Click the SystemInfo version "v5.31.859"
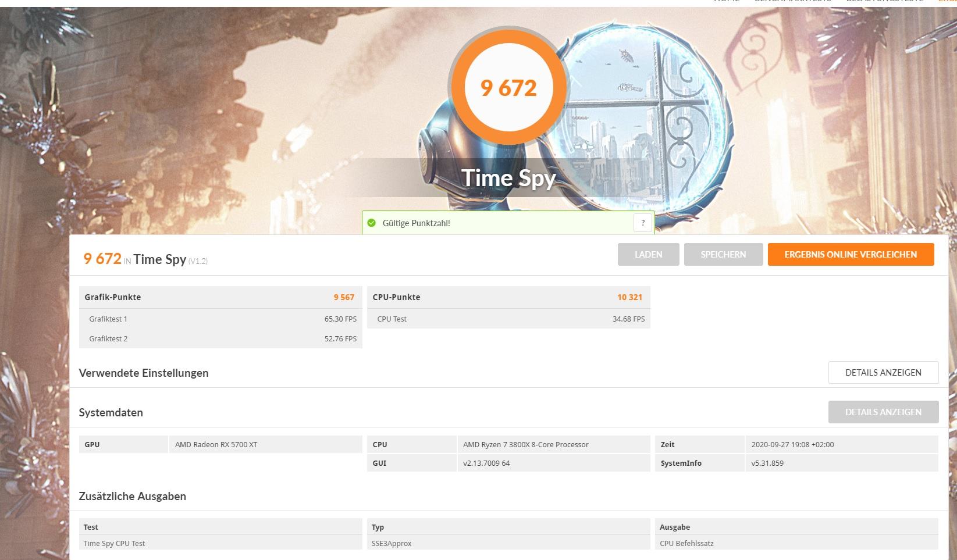This screenshot has height=560, width=957. tap(841, 463)
